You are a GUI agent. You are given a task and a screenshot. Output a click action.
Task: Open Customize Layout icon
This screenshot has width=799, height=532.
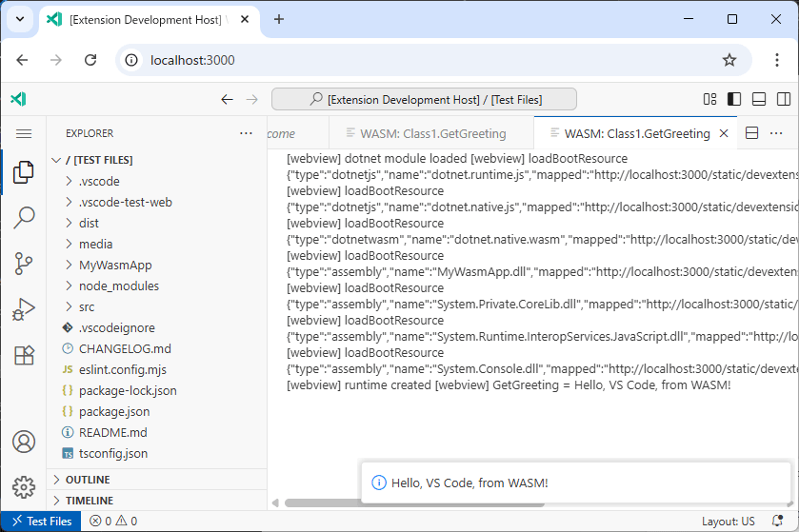[709, 99]
